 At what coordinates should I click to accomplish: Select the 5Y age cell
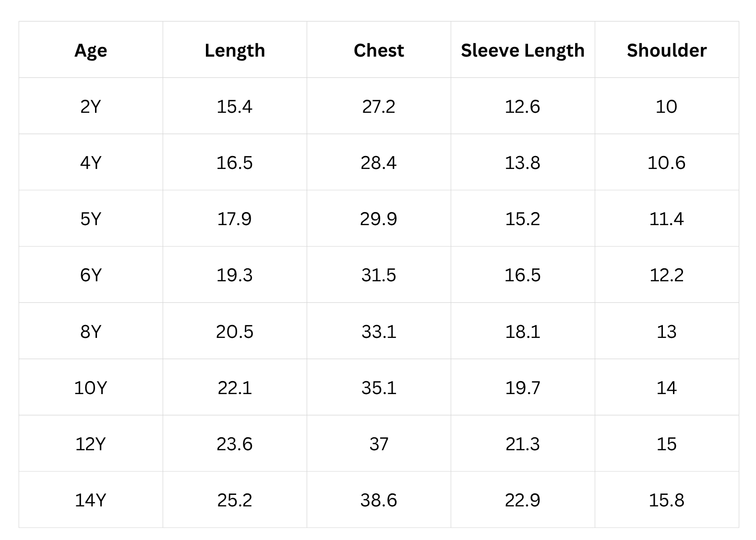[x=91, y=219]
